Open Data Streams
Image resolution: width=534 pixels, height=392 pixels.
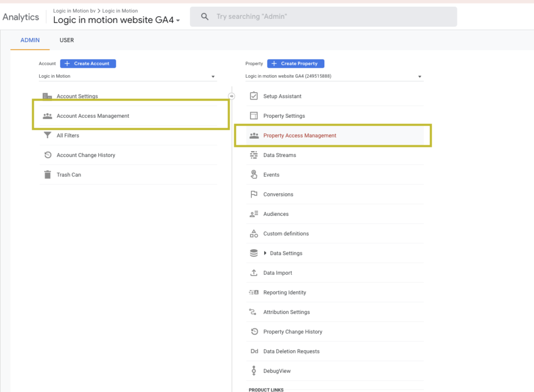coord(280,155)
